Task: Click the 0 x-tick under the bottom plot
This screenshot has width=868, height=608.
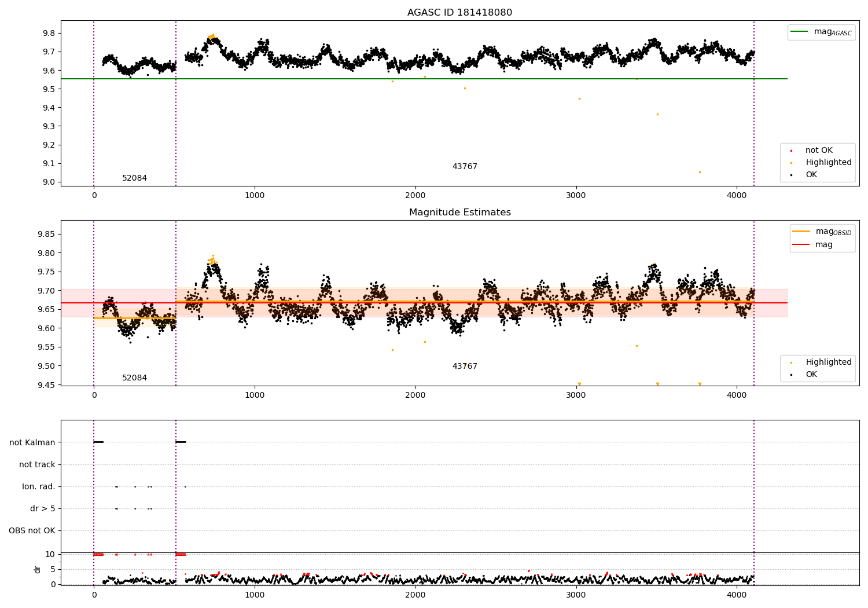Action: click(94, 595)
